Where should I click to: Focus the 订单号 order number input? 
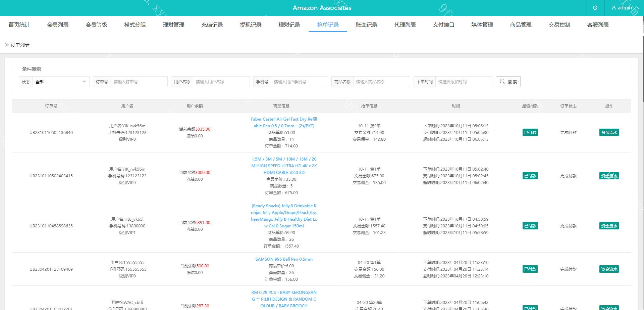point(139,82)
